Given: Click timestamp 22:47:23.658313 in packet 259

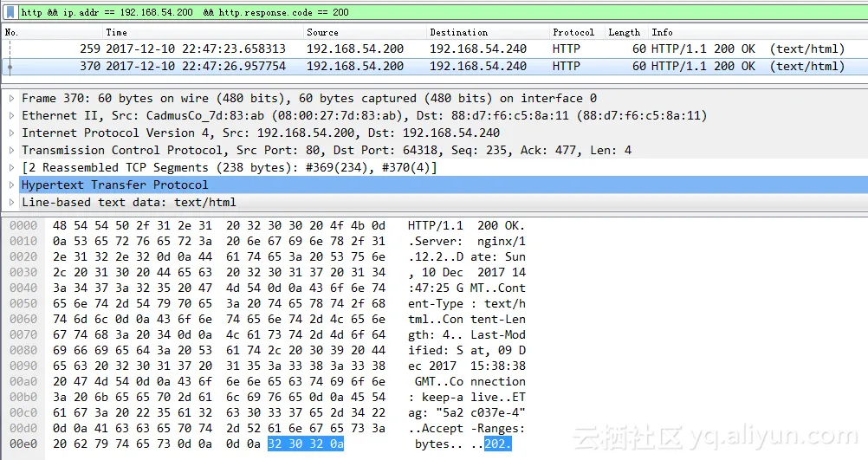Looking at the screenshot, I should click(234, 49).
